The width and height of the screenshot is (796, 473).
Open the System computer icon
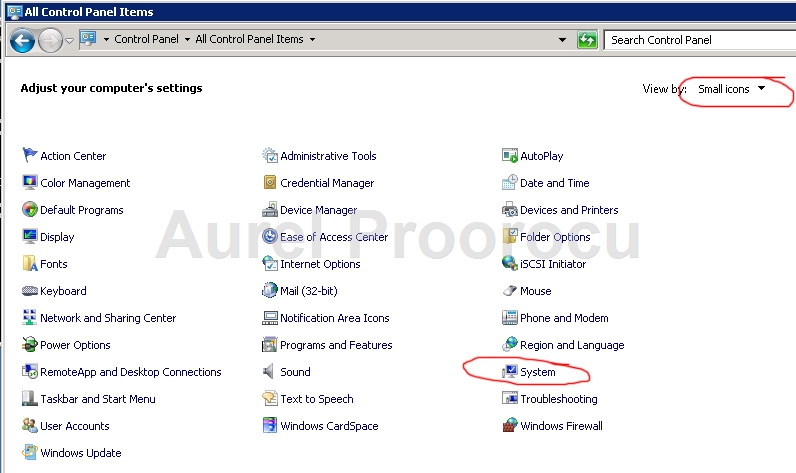[510, 371]
